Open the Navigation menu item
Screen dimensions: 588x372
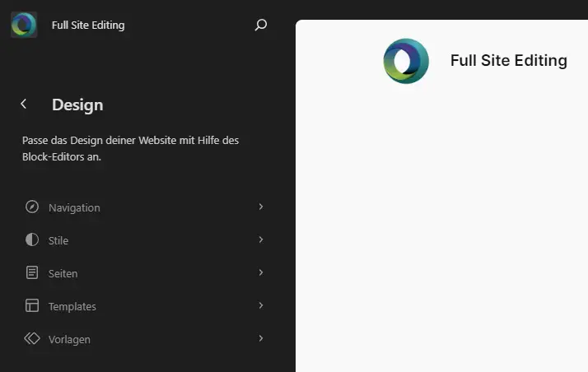coord(74,207)
